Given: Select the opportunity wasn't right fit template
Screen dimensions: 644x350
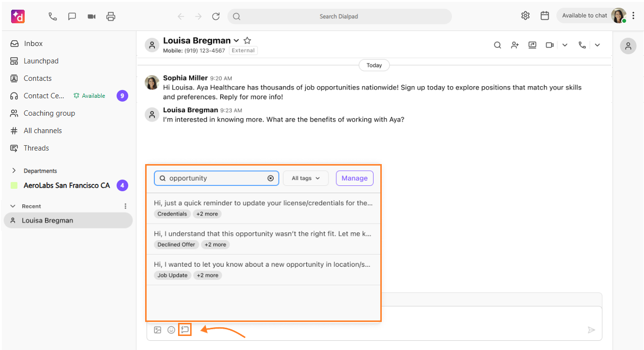Looking at the screenshot, I should (x=263, y=239).
